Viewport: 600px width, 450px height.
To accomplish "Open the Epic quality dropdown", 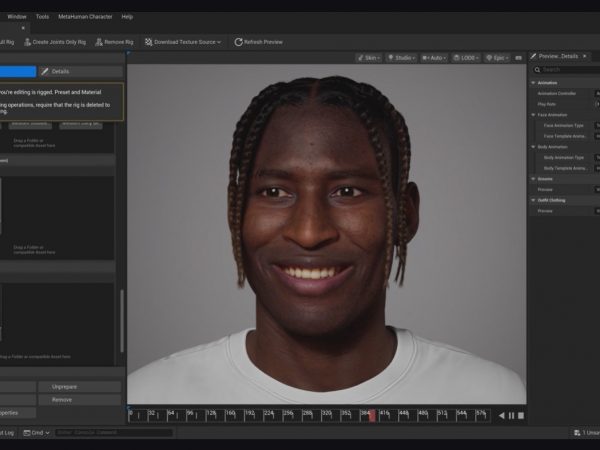I will click(x=497, y=58).
